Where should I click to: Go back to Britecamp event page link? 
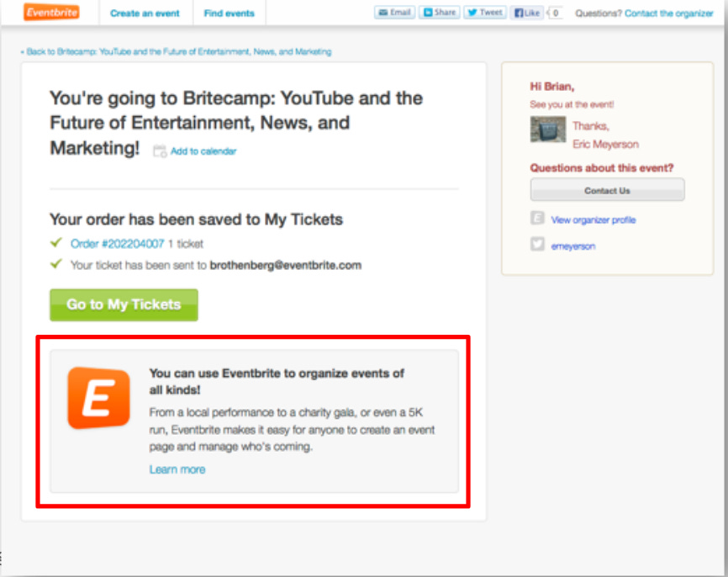176,51
